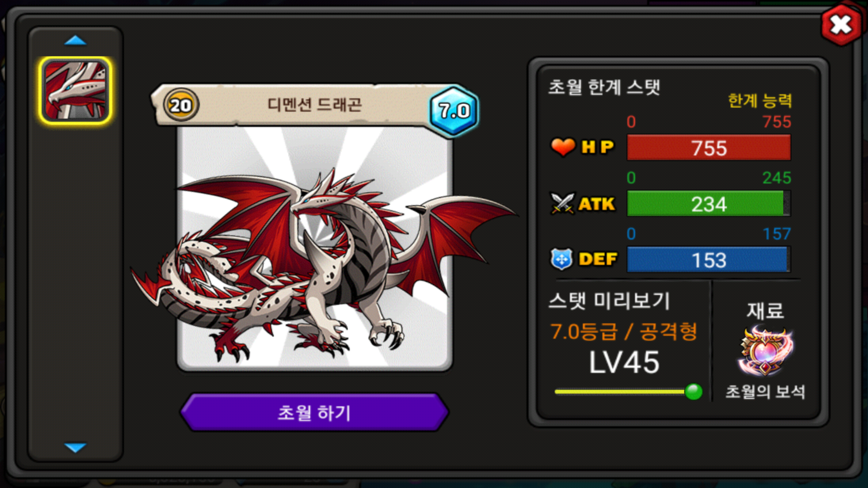Click the gold level 20 coin badge
This screenshot has height=488, width=868.
[181, 105]
